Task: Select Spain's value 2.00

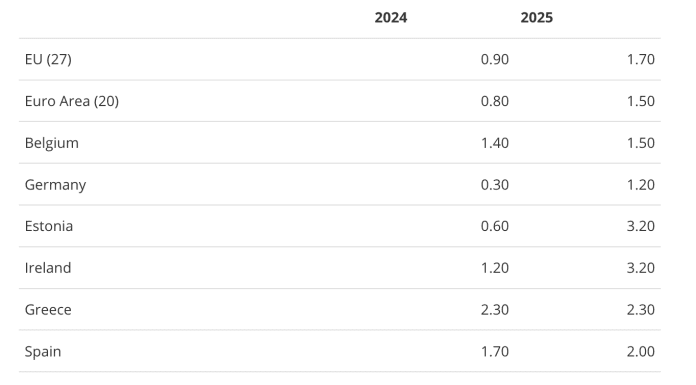Action: (x=641, y=351)
